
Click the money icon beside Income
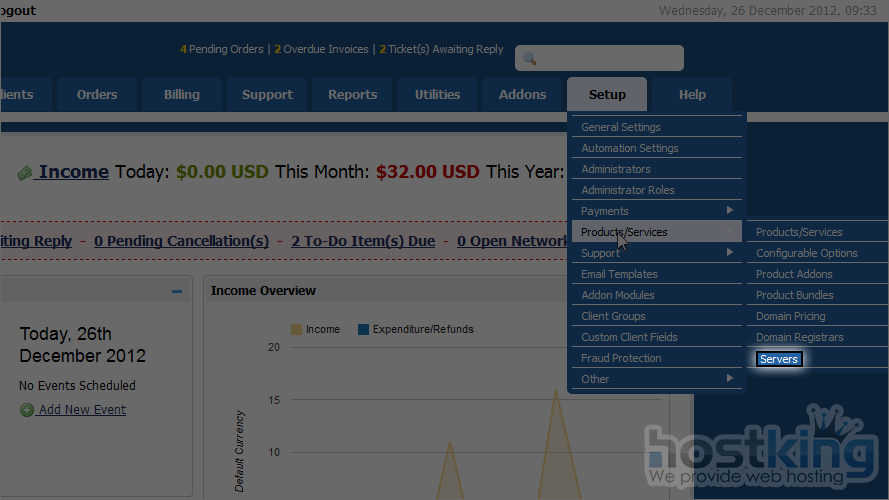25,173
